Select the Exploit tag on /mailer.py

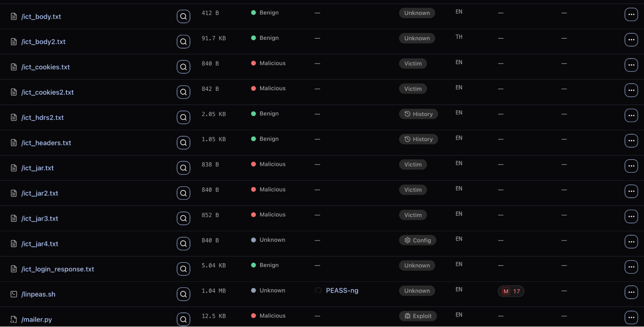tap(418, 316)
